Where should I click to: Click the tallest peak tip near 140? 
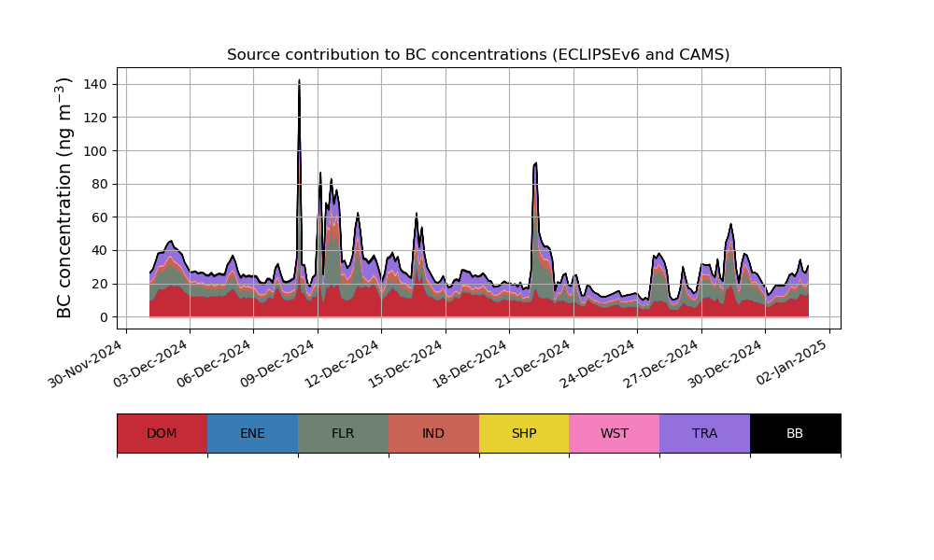(x=299, y=81)
